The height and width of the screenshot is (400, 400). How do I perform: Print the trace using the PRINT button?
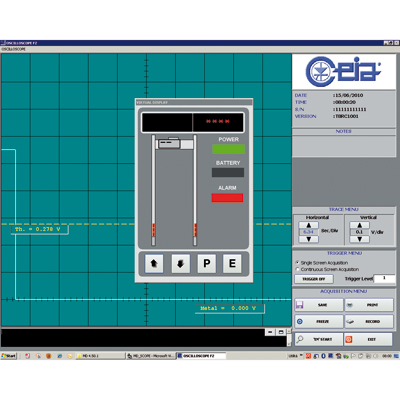coord(369,305)
